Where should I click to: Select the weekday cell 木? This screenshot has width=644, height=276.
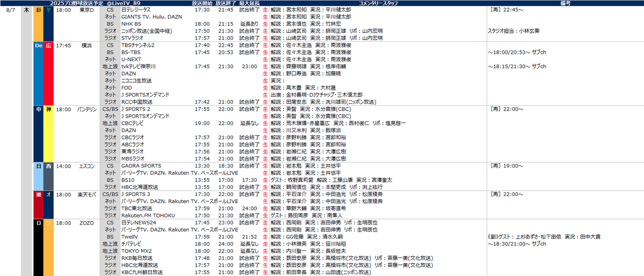point(27,10)
